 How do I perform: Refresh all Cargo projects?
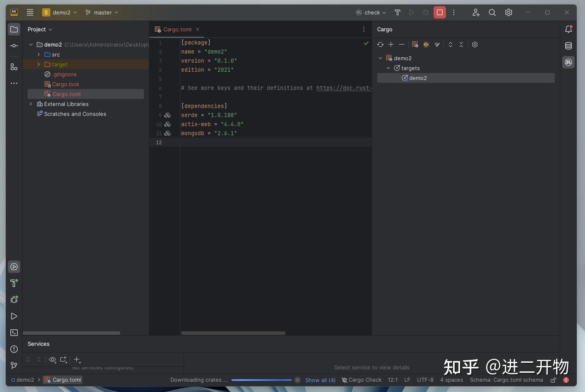click(380, 45)
